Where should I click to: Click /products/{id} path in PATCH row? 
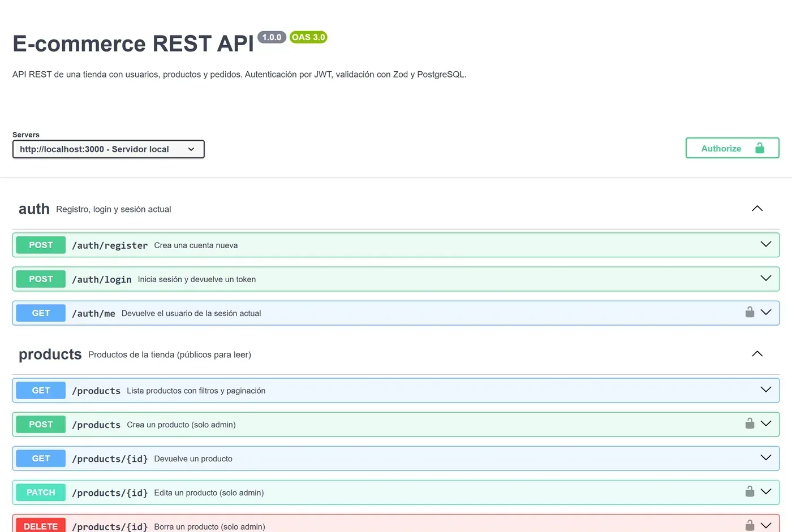click(x=110, y=492)
